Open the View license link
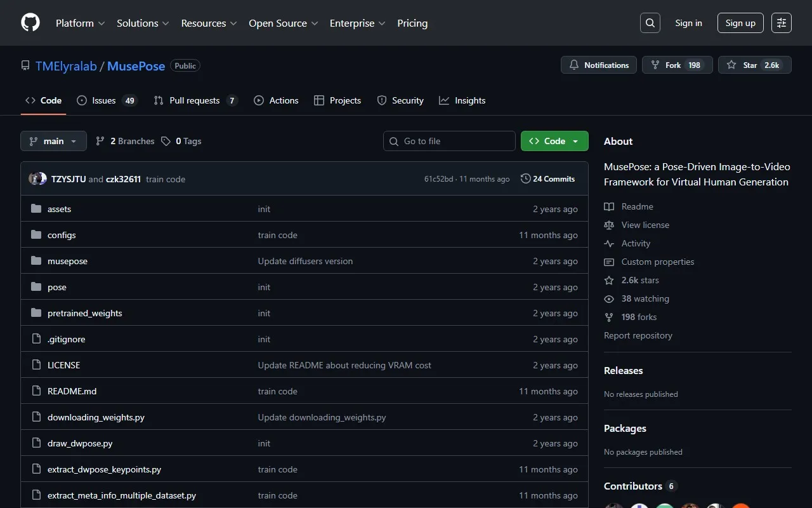 tap(645, 225)
